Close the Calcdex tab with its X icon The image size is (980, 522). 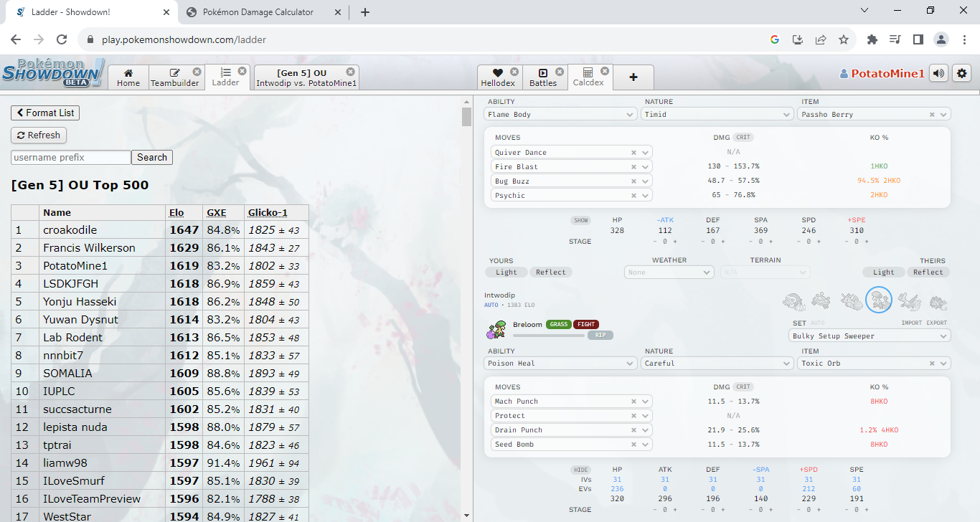click(605, 71)
